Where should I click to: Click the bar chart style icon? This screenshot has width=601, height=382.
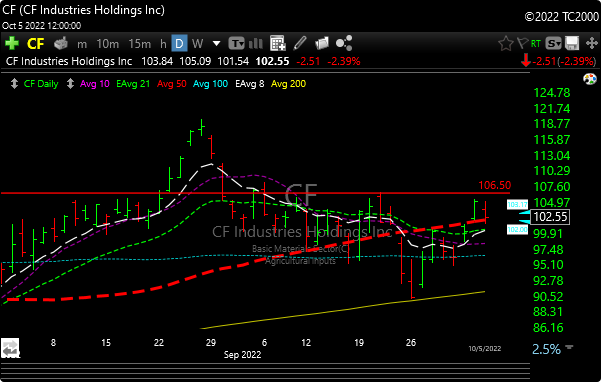coord(256,44)
